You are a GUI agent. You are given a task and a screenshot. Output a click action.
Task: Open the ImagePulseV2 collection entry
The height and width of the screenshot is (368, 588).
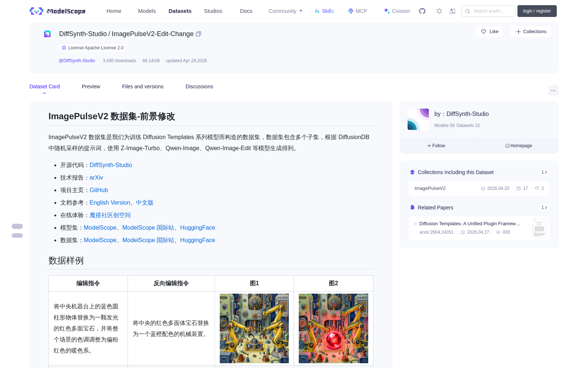(x=479, y=188)
